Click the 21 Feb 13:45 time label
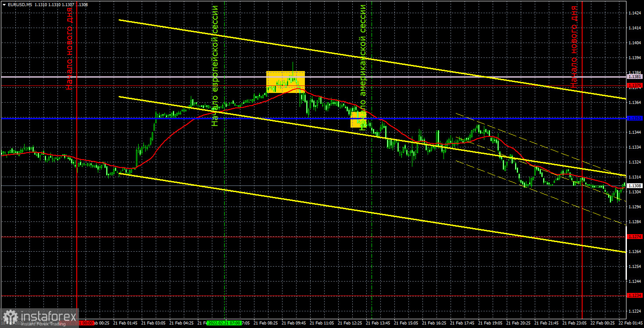This screenshot has width=644, height=328. click(x=379, y=323)
